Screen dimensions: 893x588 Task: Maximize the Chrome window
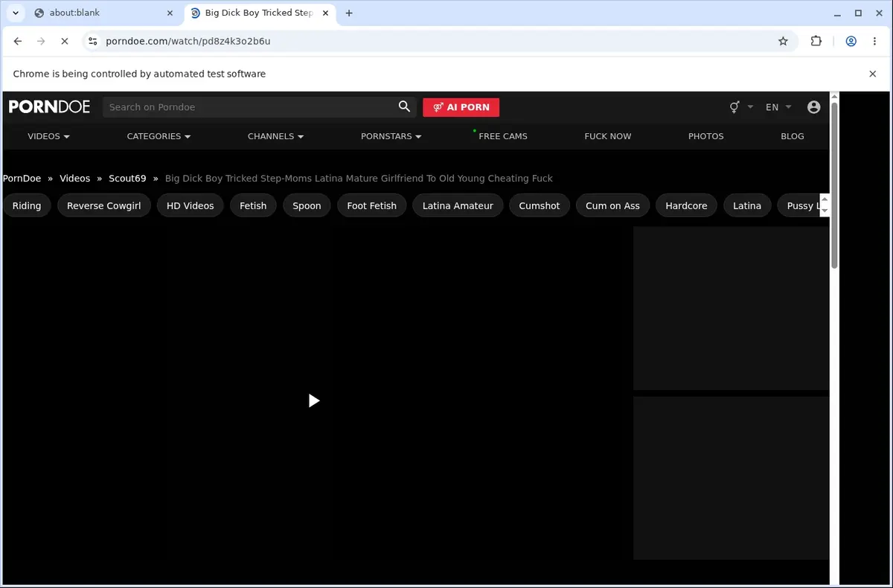(x=858, y=13)
